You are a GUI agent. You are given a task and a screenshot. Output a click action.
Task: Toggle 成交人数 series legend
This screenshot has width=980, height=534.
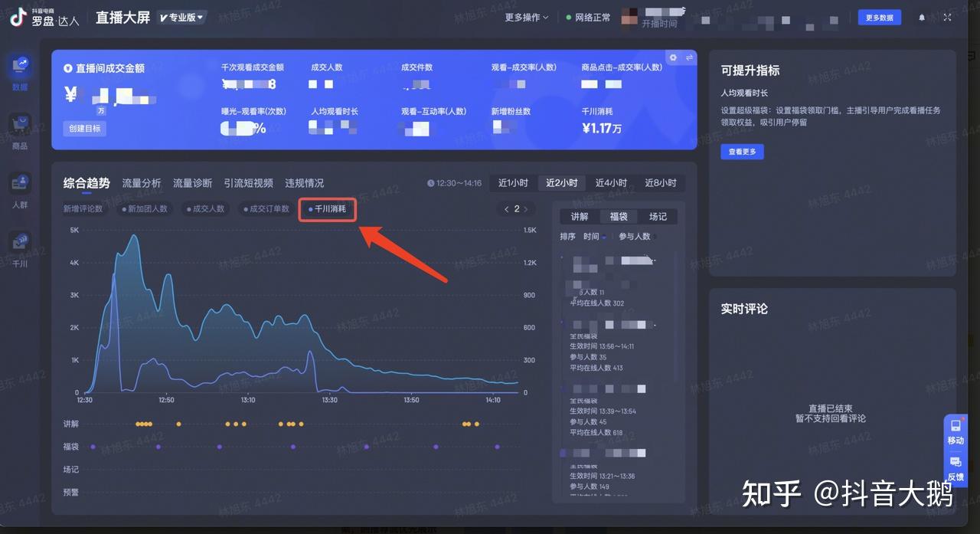(x=205, y=208)
